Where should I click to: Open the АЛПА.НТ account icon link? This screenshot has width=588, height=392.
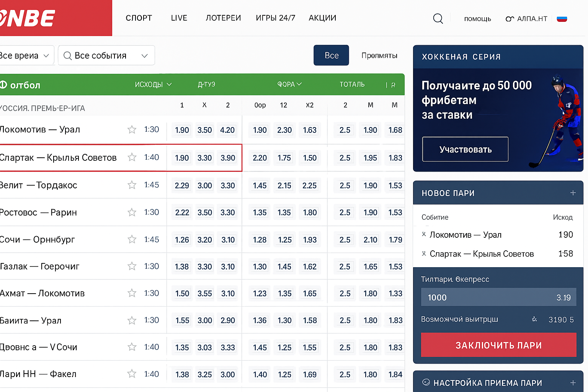tap(509, 19)
